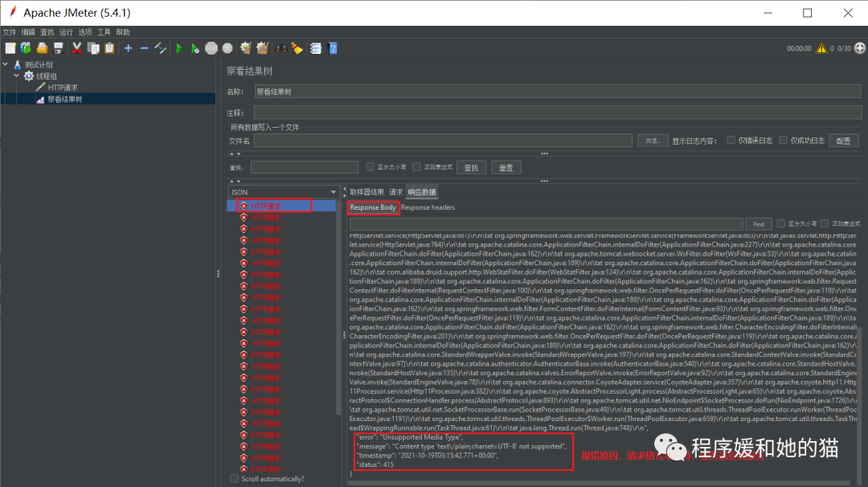Enable the Scroll automatically checkbox

[234, 479]
